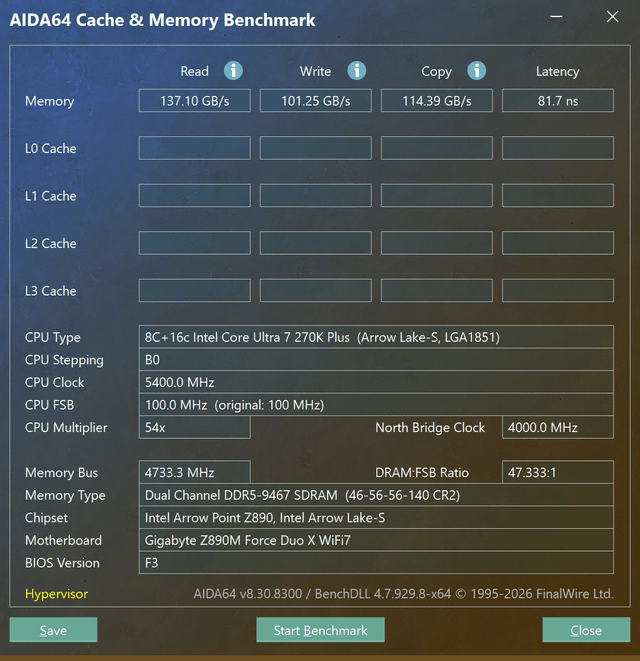The width and height of the screenshot is (640, 661).
Task: Click the L2 Cache row label
Action: pos(51,244)
